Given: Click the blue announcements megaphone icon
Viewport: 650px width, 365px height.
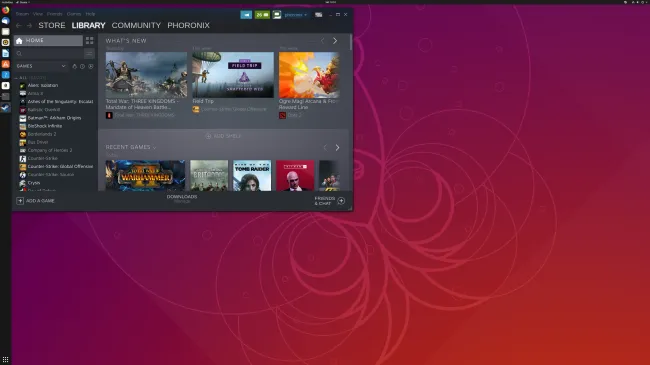Looking at the screenshot, I should [246, 15].
